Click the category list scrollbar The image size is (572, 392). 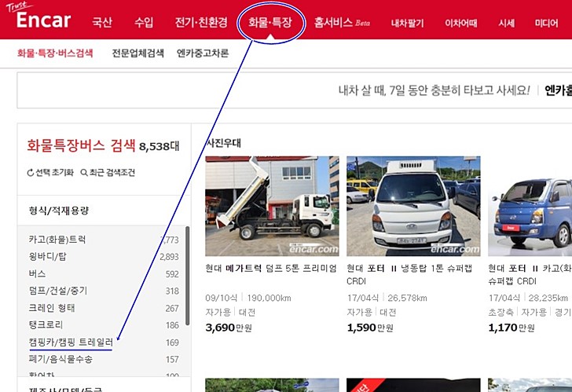click(187, 276)
